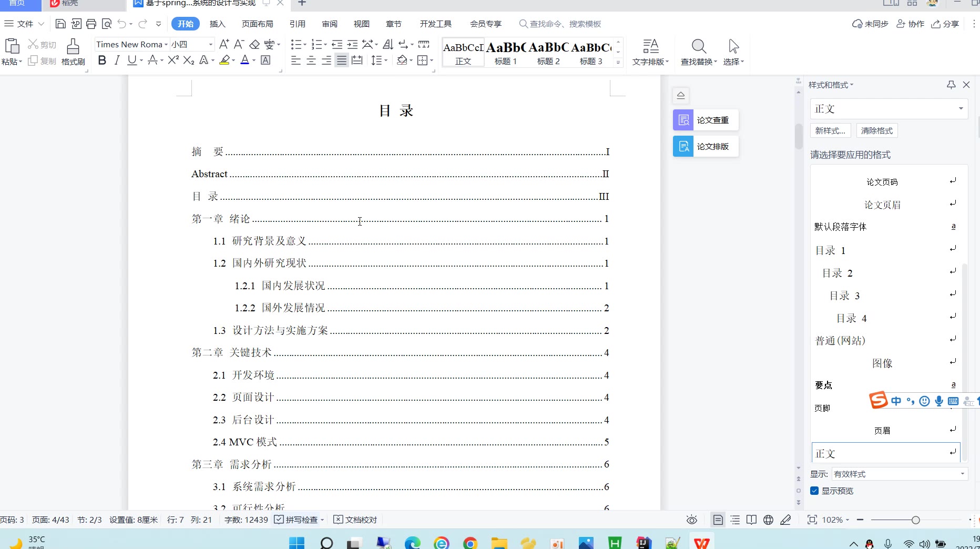Increase paragraph indent

(x=352, y=44)
